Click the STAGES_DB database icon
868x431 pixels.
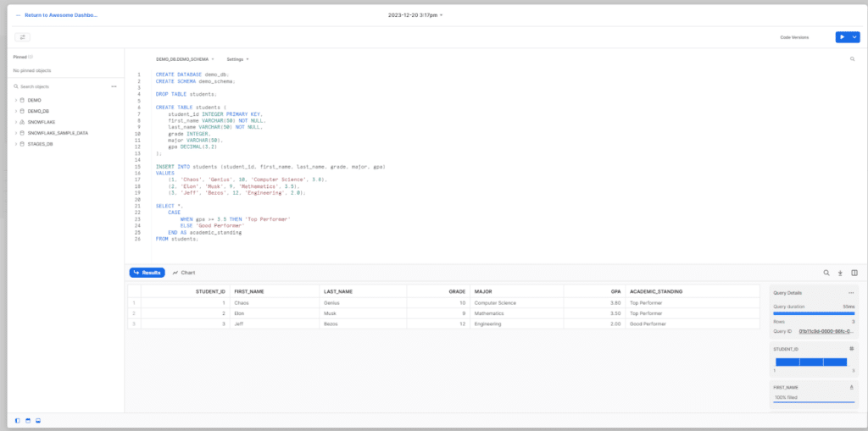[22, 144]
